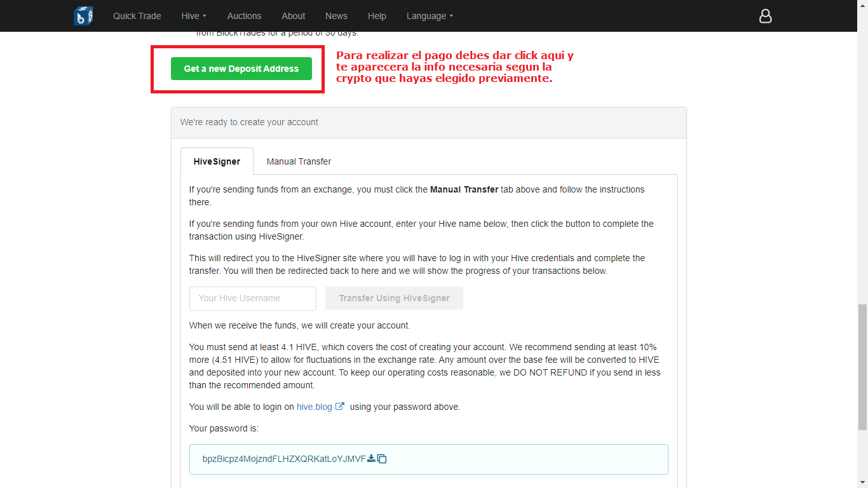Follow the external link icon beside hive.blog
The height and width of the screenshot is (488, 868).
340,407
